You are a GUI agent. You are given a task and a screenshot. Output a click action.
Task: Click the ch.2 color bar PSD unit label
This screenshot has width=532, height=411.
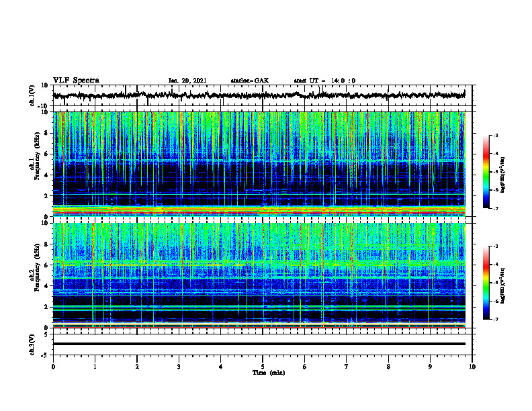tap(503, 285)
